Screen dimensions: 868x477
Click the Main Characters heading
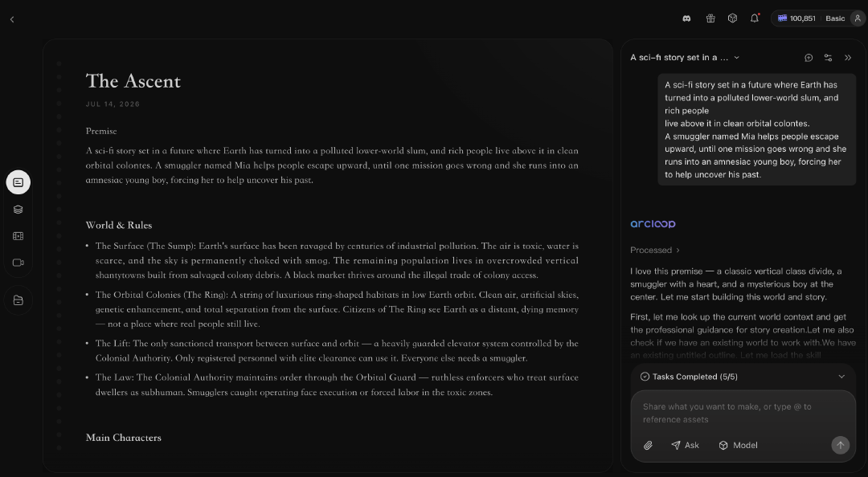point(124,438)
